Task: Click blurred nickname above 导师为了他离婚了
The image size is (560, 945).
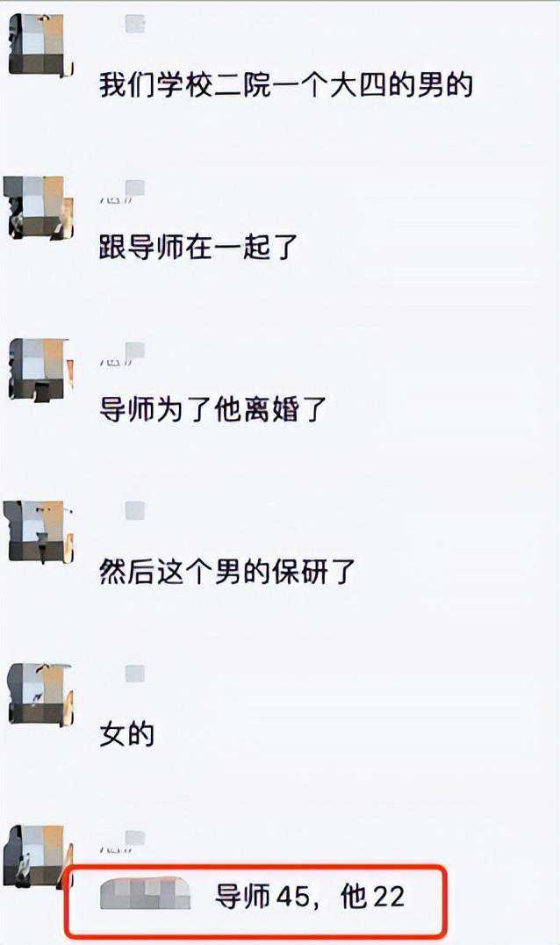Action: tap(123, 353)
